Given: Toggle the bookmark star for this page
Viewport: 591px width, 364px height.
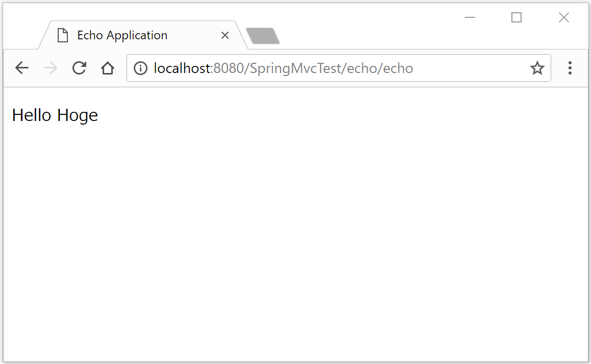Looking at the screenshot, I should (x=537, y=67).
